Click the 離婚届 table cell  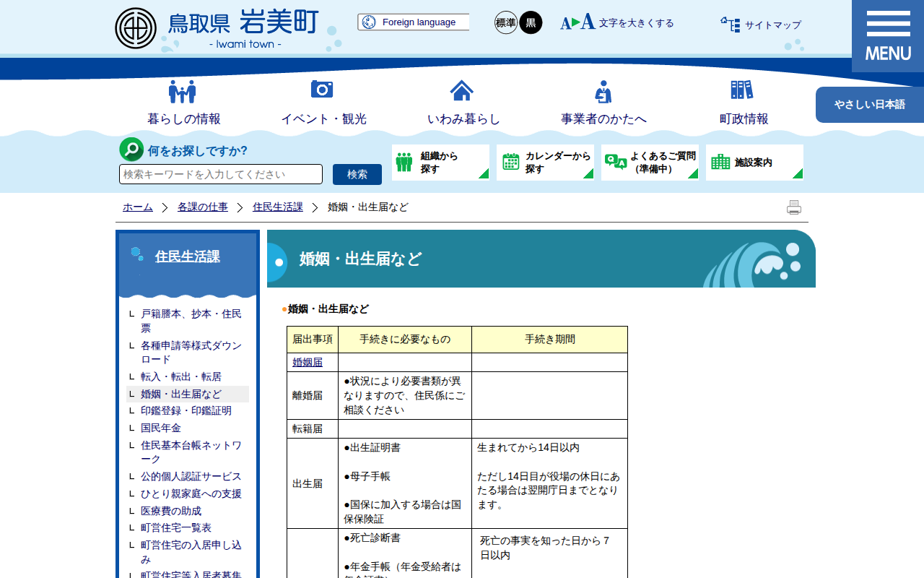313,396
